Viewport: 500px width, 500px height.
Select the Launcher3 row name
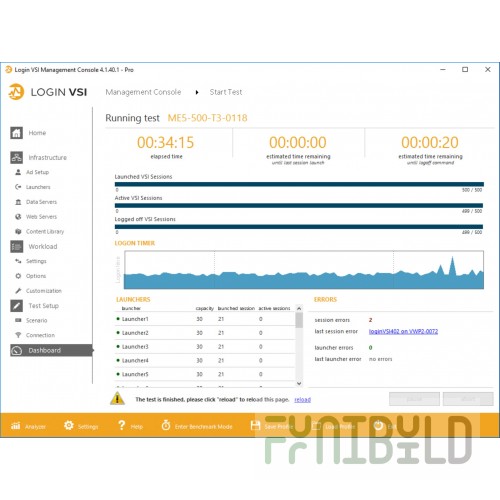[x=135, y=347]
